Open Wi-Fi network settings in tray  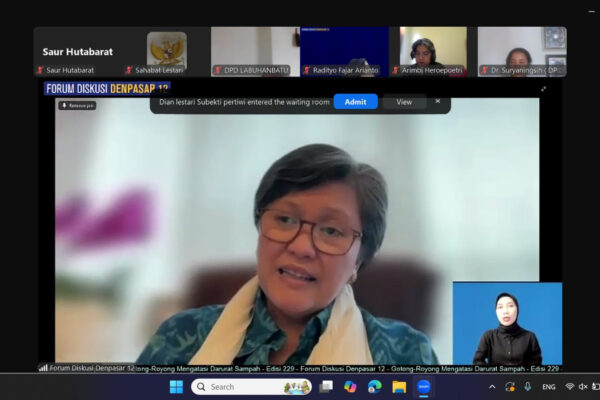tap(570, 387)
